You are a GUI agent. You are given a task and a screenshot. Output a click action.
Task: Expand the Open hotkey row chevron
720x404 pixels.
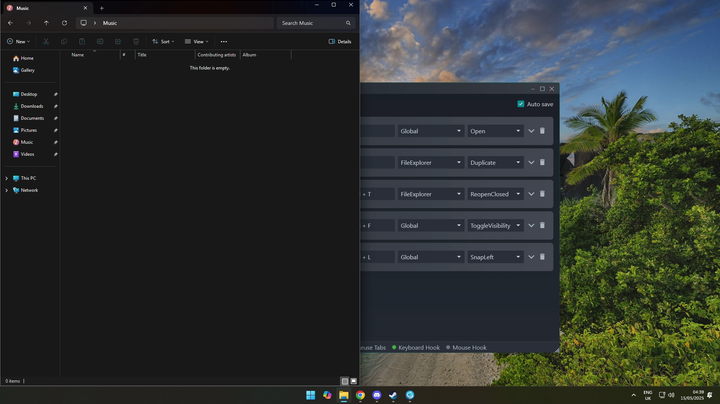532,131
